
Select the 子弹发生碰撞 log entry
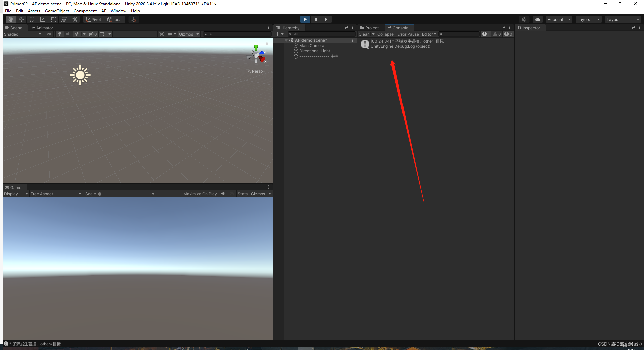(x=436, y=44)
